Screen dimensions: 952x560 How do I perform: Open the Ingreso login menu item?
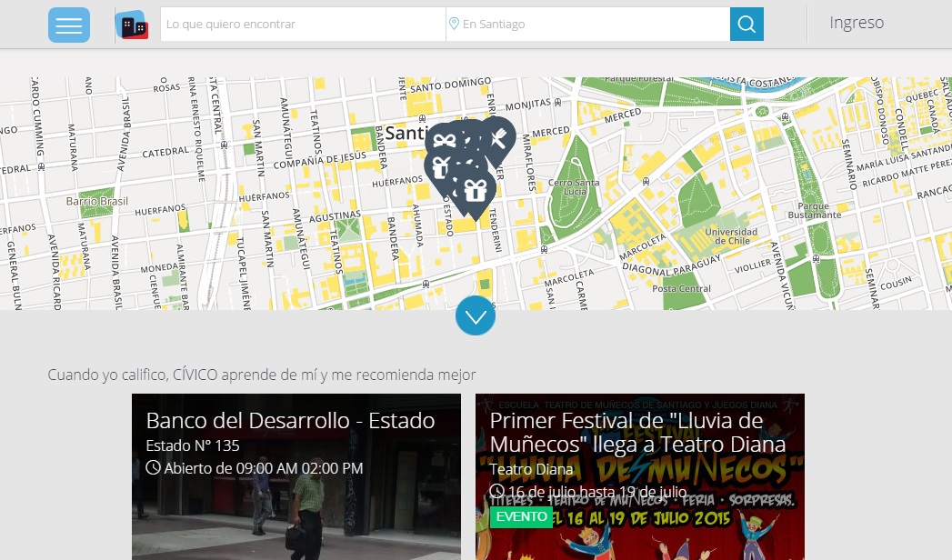point(856,23)
